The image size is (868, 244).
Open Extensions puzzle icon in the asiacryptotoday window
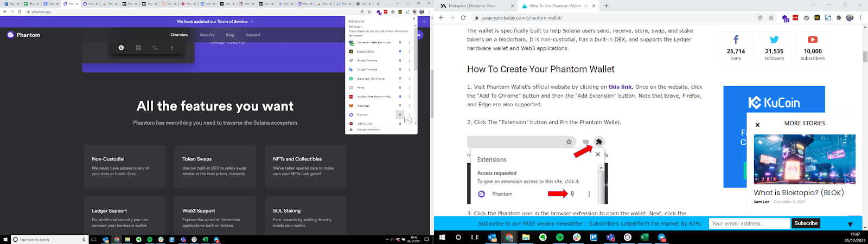[839, 18]
